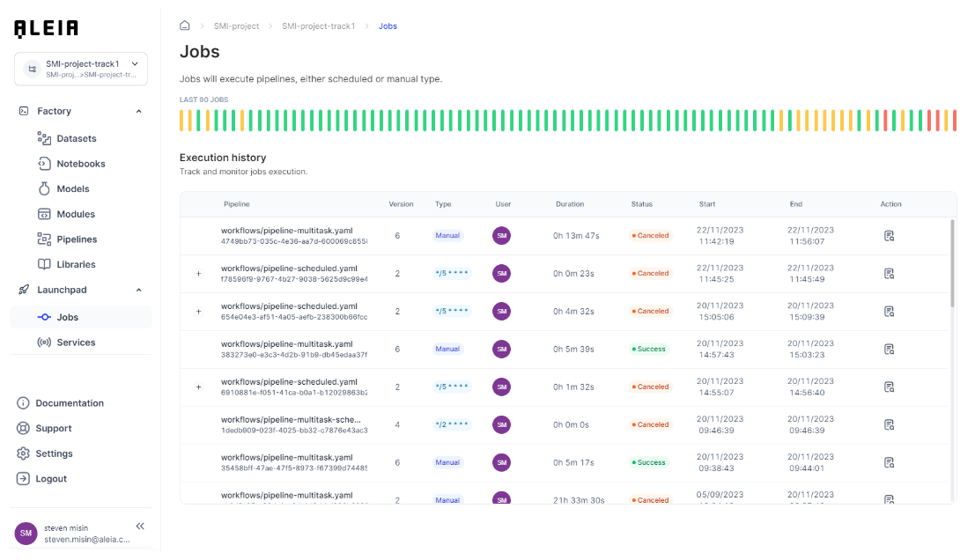Go to Models page

click(x=72, y=188)
